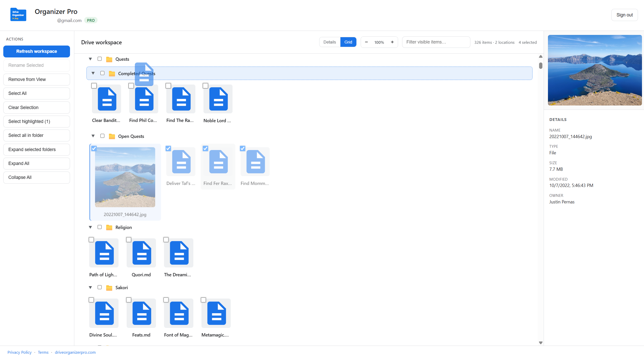The height and width of the screenshot is (357, 644).
Task: Open the Quori.md document icon
Action: (x=142, y=253)
